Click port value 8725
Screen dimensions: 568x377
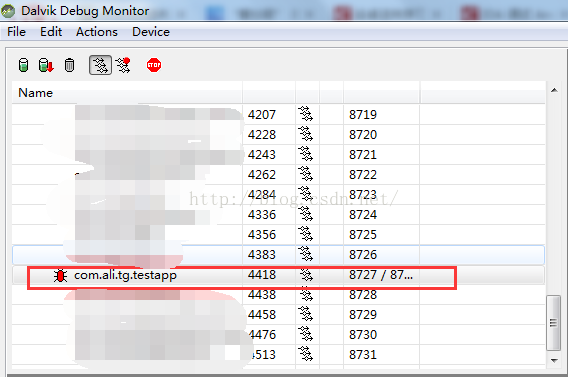pos(363,235)
